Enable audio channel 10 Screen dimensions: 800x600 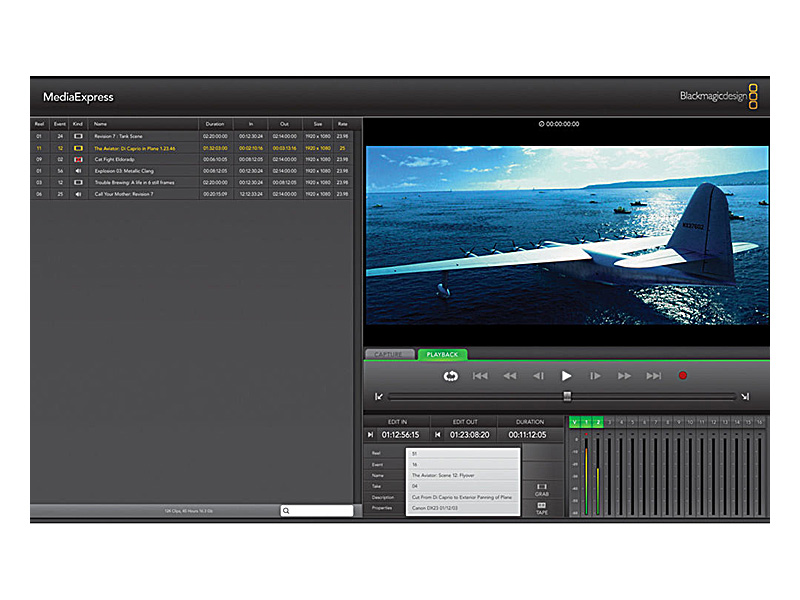coord(690,422)
